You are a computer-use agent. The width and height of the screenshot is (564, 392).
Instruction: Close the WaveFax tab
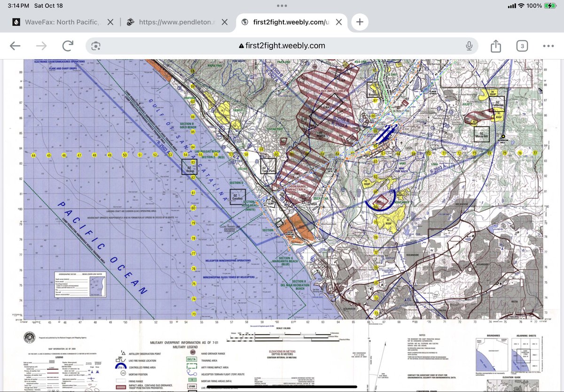pyautogui.click(x=110, y=22)
